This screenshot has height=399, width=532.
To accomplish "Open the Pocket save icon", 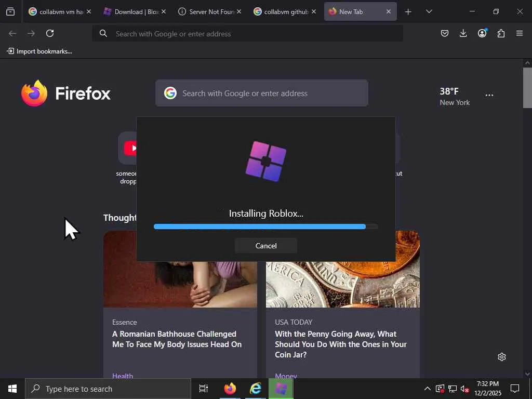I will pos(445,33).
